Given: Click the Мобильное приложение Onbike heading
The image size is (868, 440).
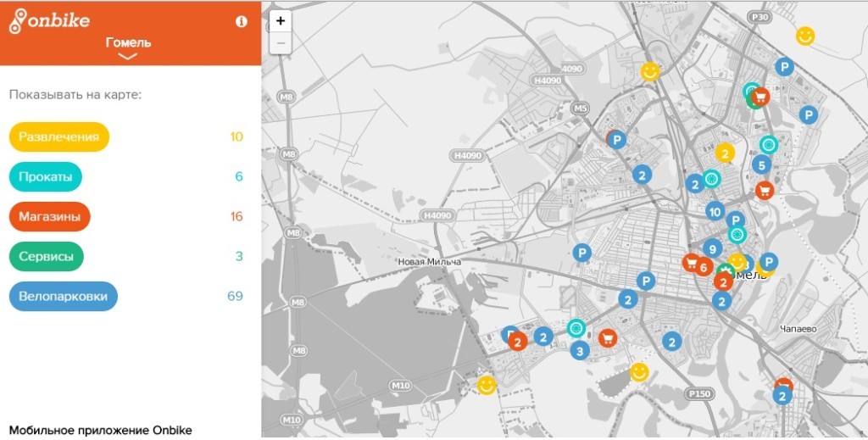Looking at the screenshot, I should (x=101, y=430).
